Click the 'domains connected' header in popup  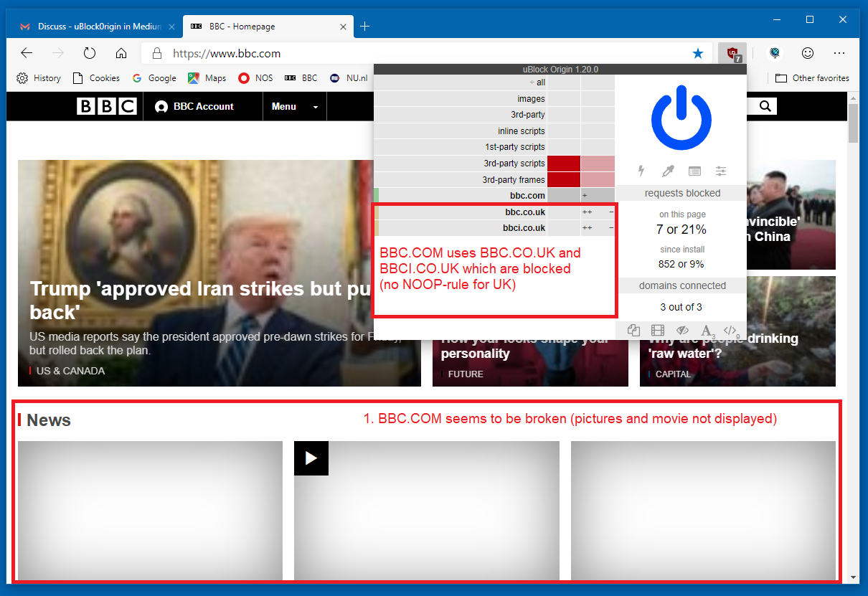click(x=681, y=285)
